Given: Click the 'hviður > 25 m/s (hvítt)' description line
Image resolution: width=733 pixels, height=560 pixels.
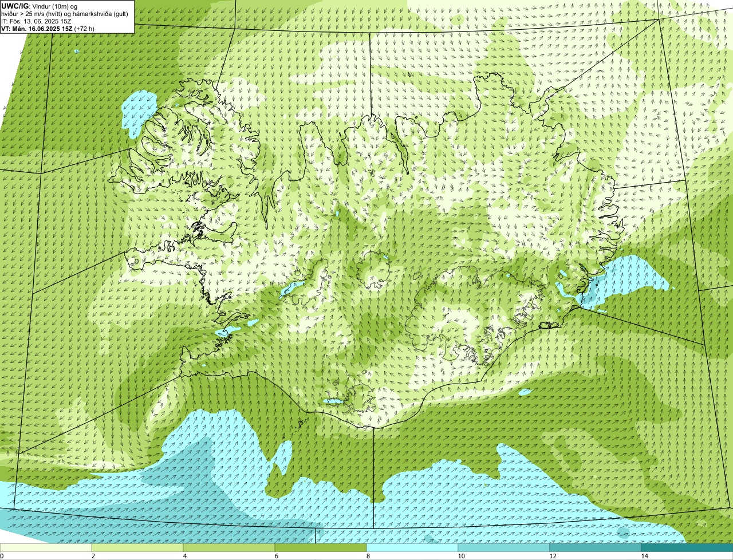Looking at the screenshot, I should [65, 14].
